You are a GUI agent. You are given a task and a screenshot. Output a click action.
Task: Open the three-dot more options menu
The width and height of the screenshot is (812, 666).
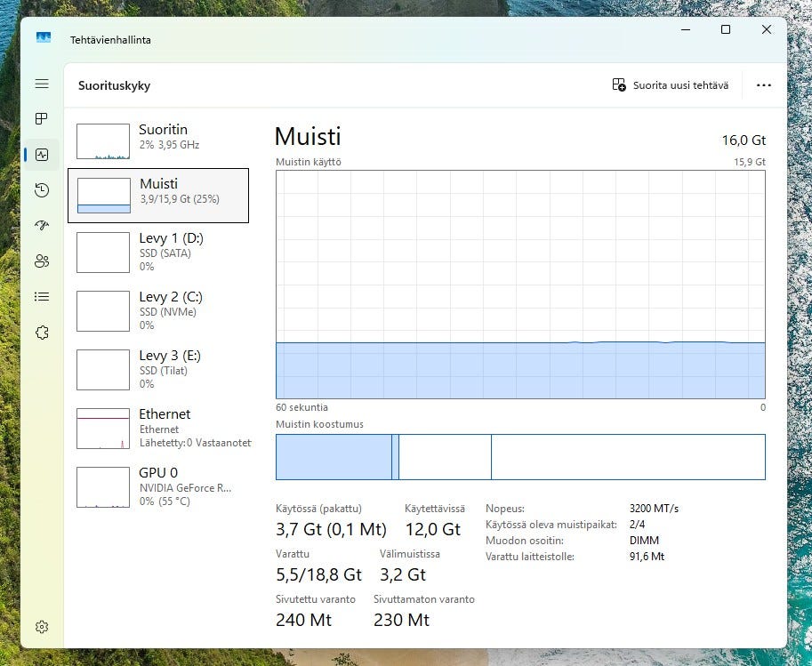(763, 85)
